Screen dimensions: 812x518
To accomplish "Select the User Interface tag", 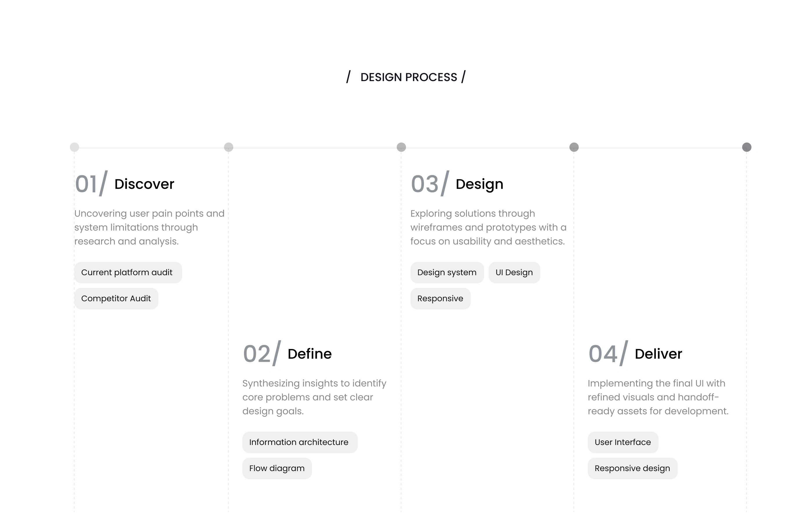I will coord(623,442).
